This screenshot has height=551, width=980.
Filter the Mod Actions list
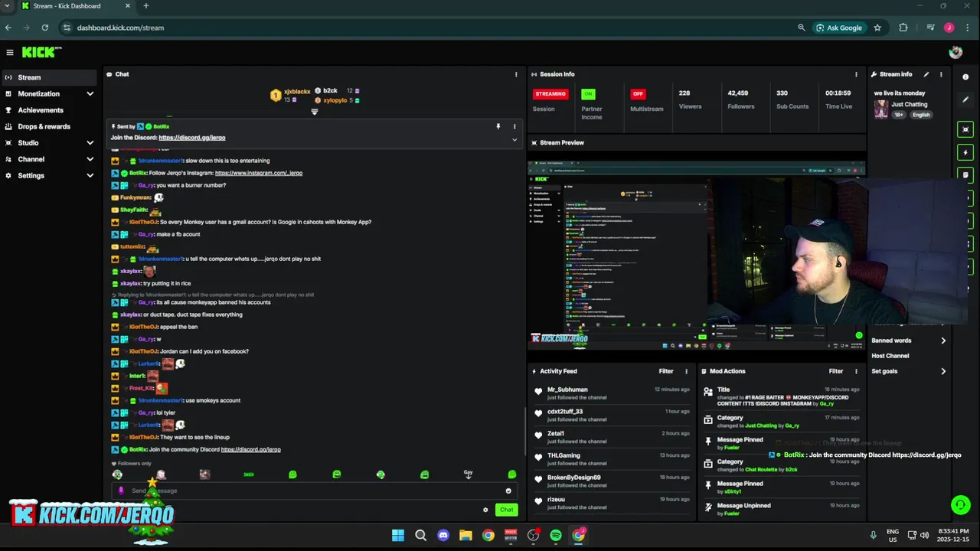pos(836,371)
